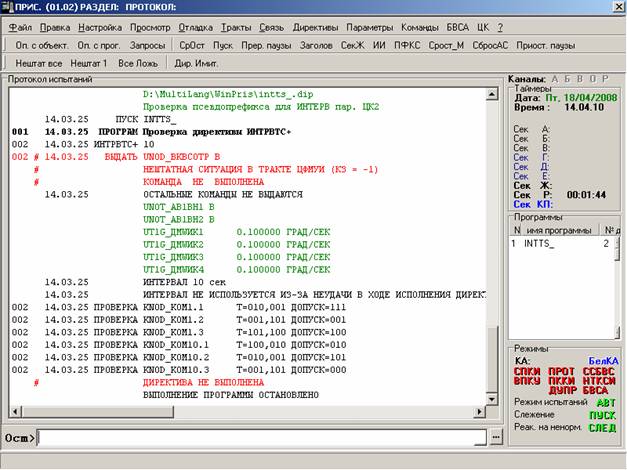The width and height of the screenshot is (627, 470).
Task: Click the ВПКУ mode indicator
Action: [x=527, y=381]
